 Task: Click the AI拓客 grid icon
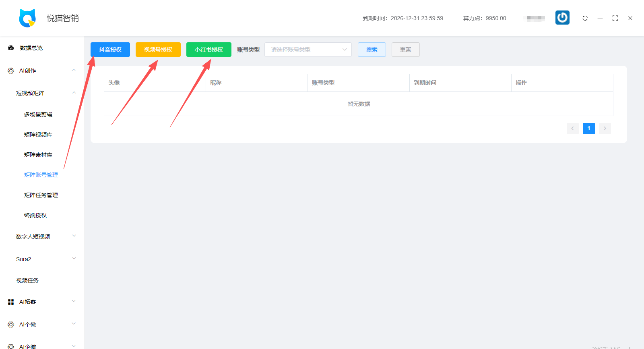pyautogui.click(x=11, y=302)
